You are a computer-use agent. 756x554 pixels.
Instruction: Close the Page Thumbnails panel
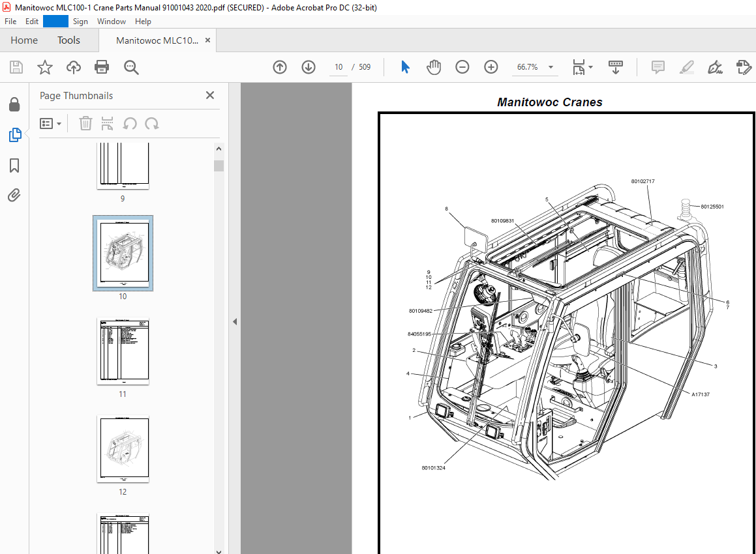tap(210, 95)
